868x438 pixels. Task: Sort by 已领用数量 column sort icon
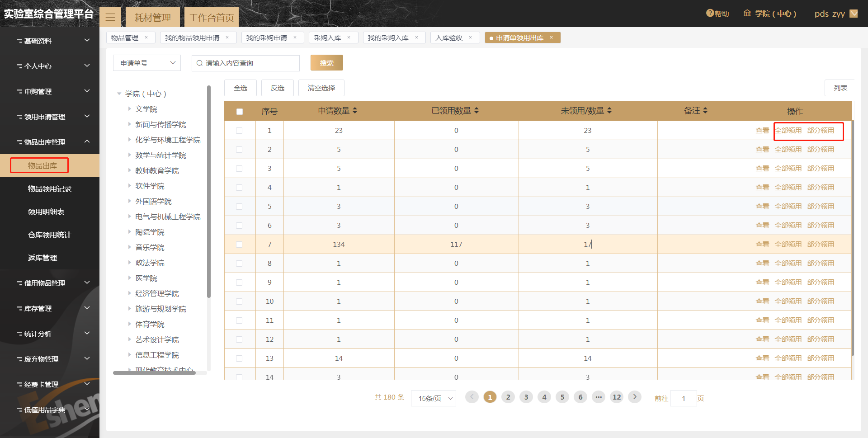click(476, 111)
